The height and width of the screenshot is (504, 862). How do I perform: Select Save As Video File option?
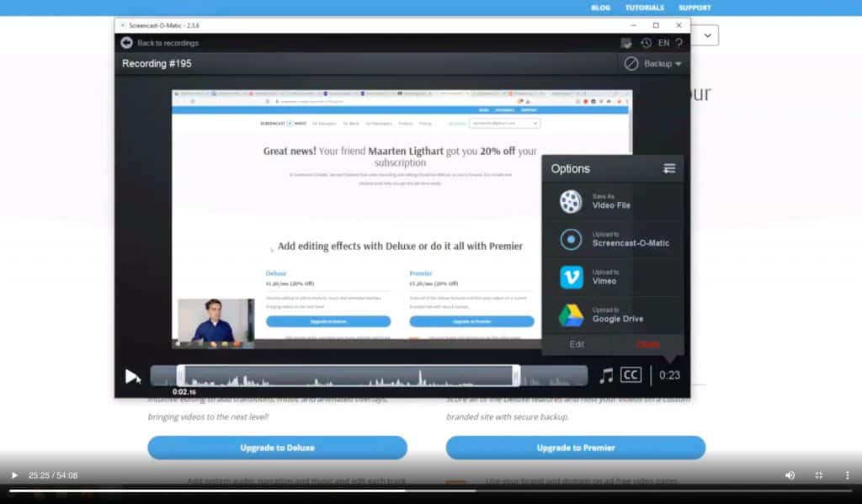[x=613, y=202]
